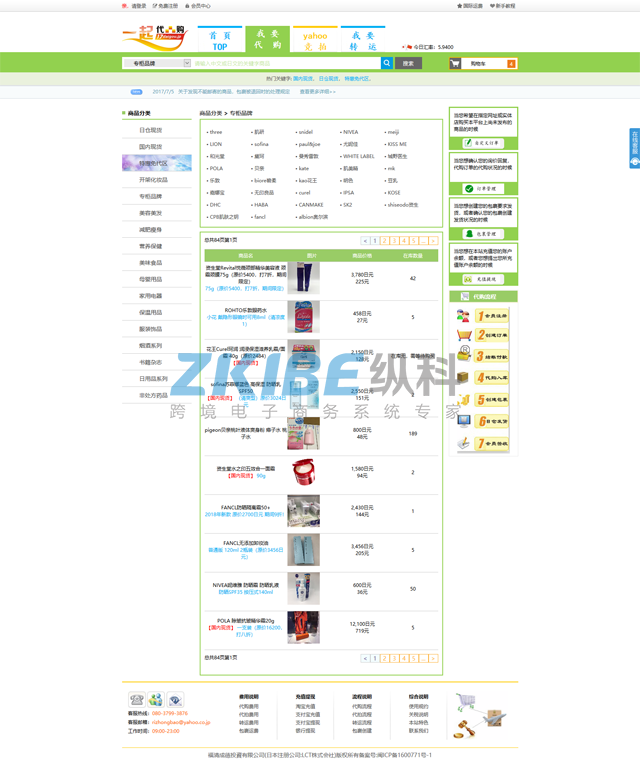
Task: Click the site logo
Action: coord(155,37)
